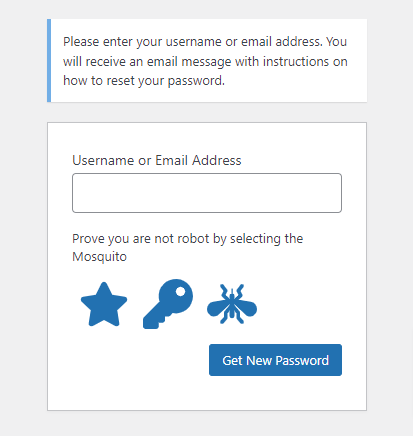
Task: Click empty space left of Get New Password
Action: 140,360
